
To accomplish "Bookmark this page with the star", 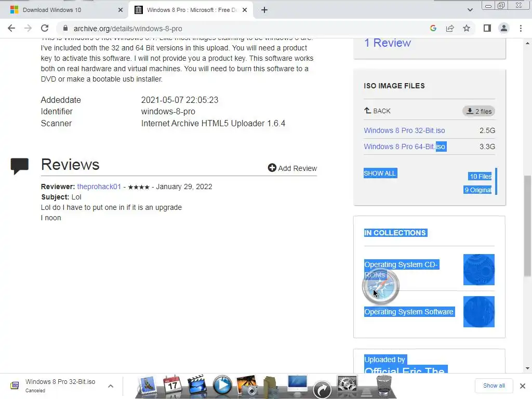I will point(467,28).
